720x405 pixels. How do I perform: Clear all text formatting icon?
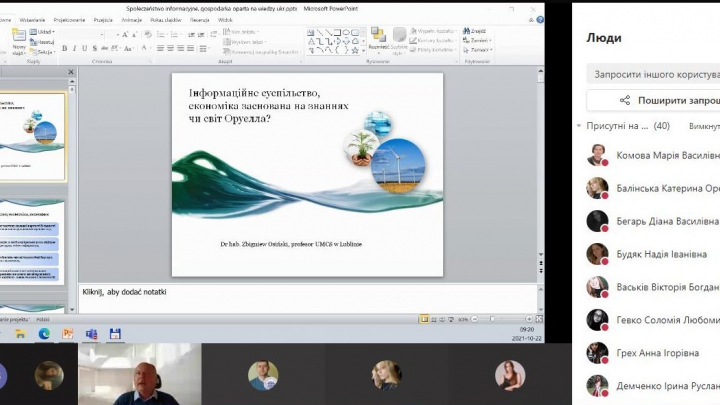pos(147,34)
